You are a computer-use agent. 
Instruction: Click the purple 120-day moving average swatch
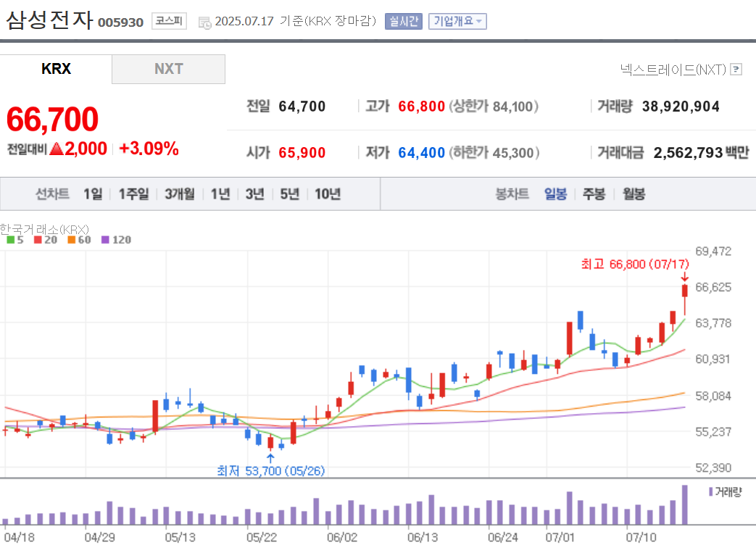(105, 239)
